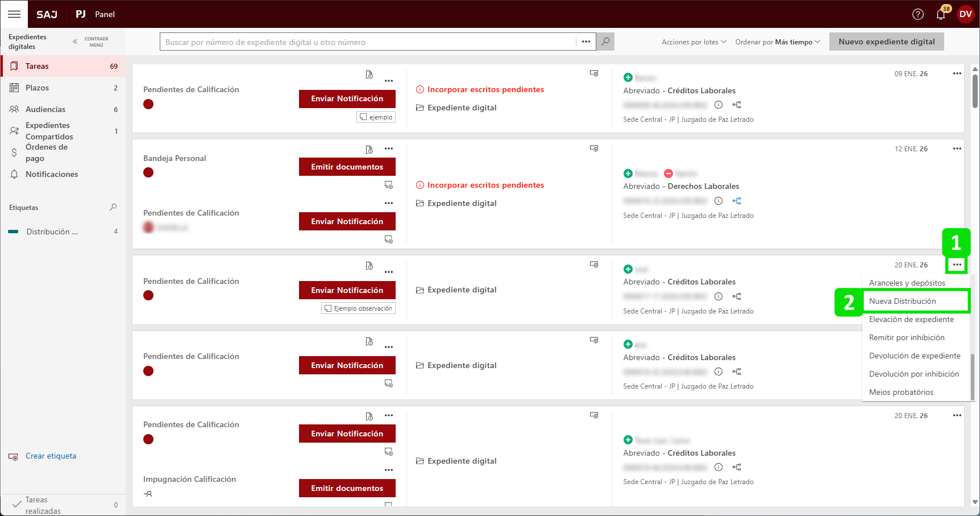This screenshot has height=516, width=980.
Task: Select the Distribución label color tag
Action: pyautogui.click(x=14, y=232)
